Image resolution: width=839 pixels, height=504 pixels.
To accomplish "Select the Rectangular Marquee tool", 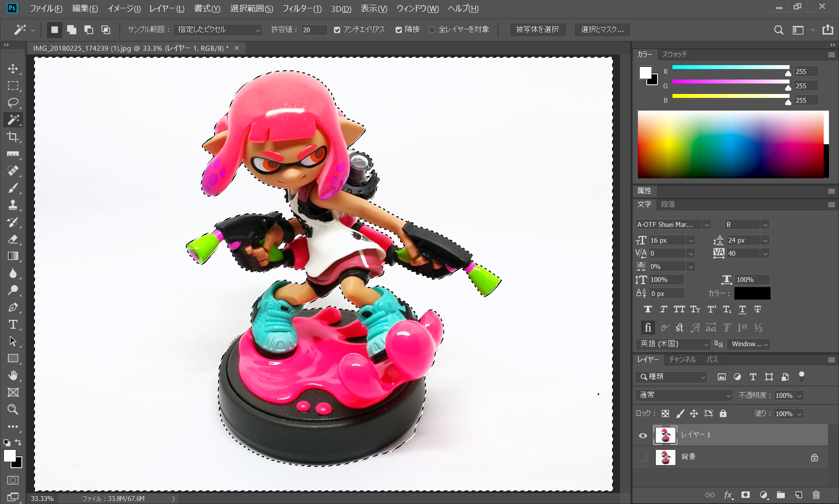I will (x=13, y=86).
